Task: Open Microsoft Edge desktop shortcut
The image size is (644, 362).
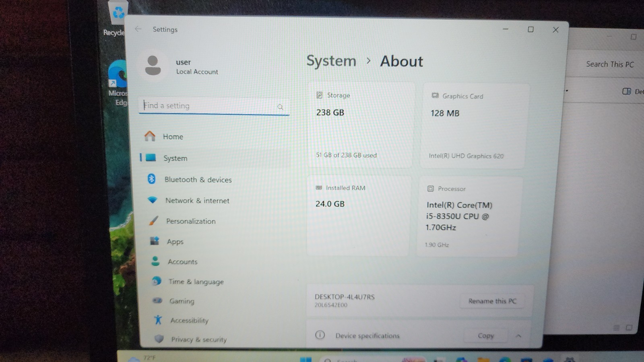Action: coord(118,82)
